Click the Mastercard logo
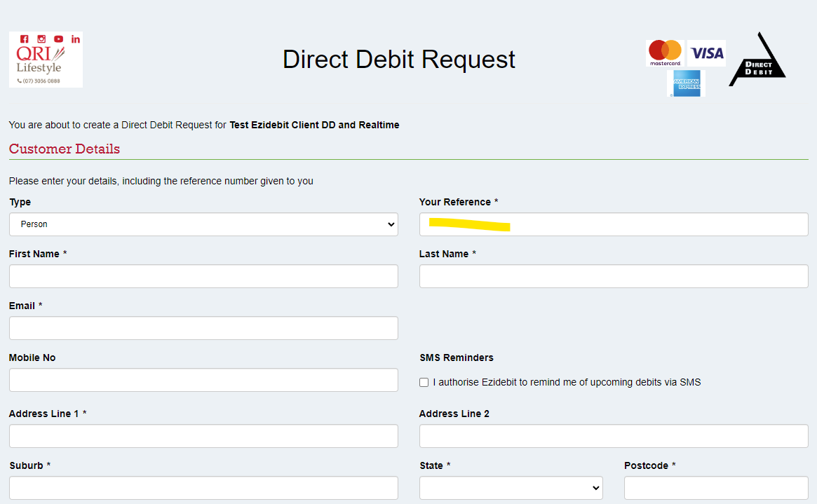The height and width of the screenshot is (504, 817). (665, 53)
